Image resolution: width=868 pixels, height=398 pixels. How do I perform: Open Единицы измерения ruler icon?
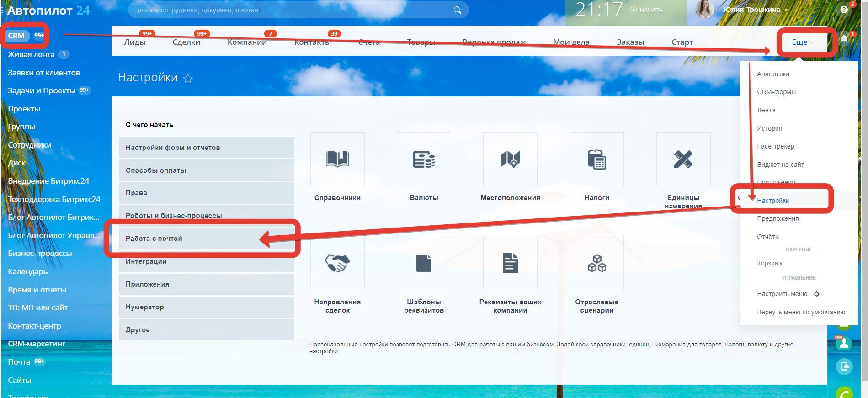(x=683, y=159)
